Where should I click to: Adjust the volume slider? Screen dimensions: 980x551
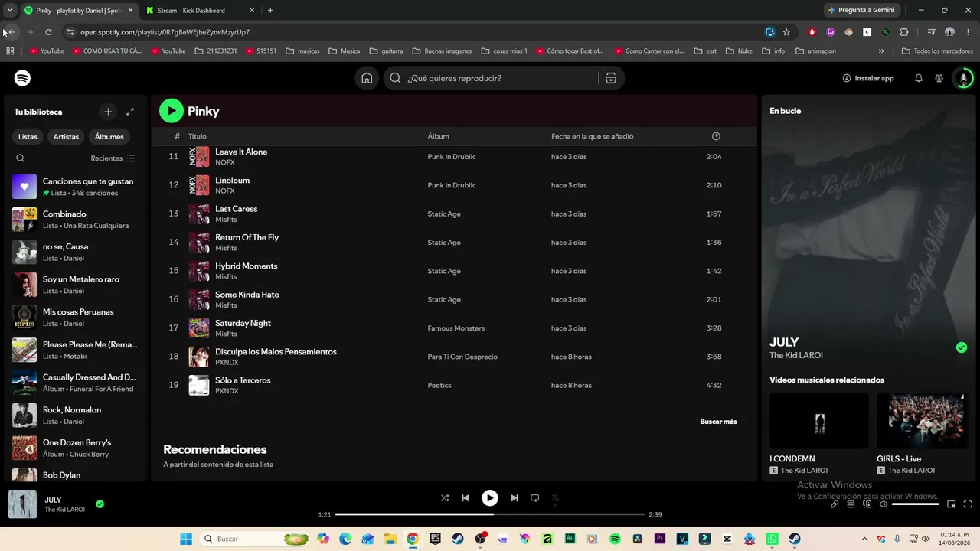pos(916,504)
